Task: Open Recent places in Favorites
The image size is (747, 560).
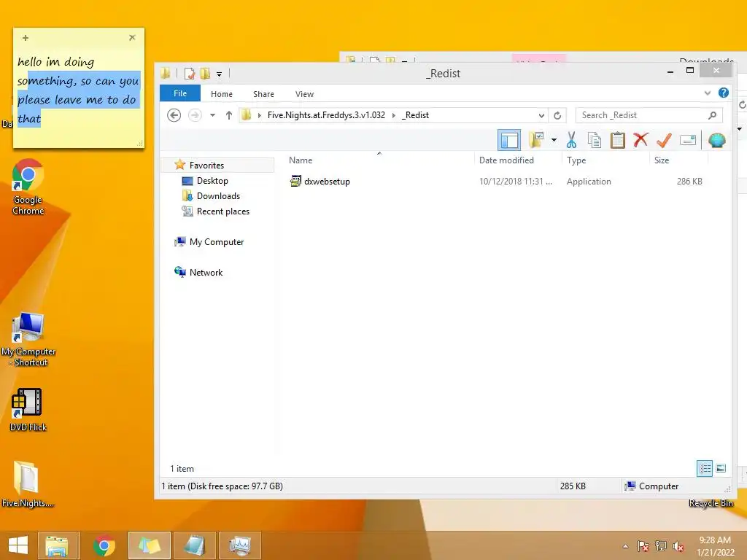Action: (222, 211)
